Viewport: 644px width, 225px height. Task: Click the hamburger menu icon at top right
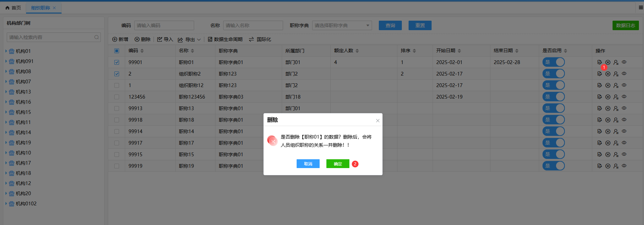[641, 7]
